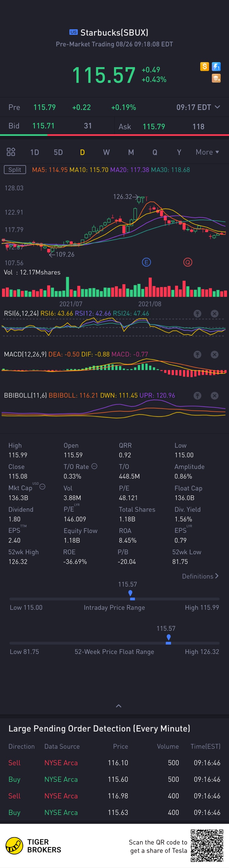Tap the QR code image

click(x=207, y=846)
